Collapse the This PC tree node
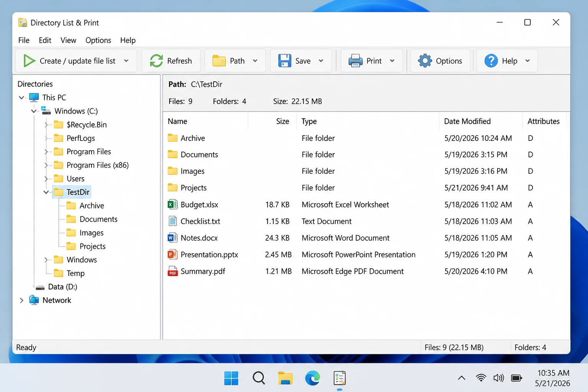 pyautogui.click(x=21, y=98)
